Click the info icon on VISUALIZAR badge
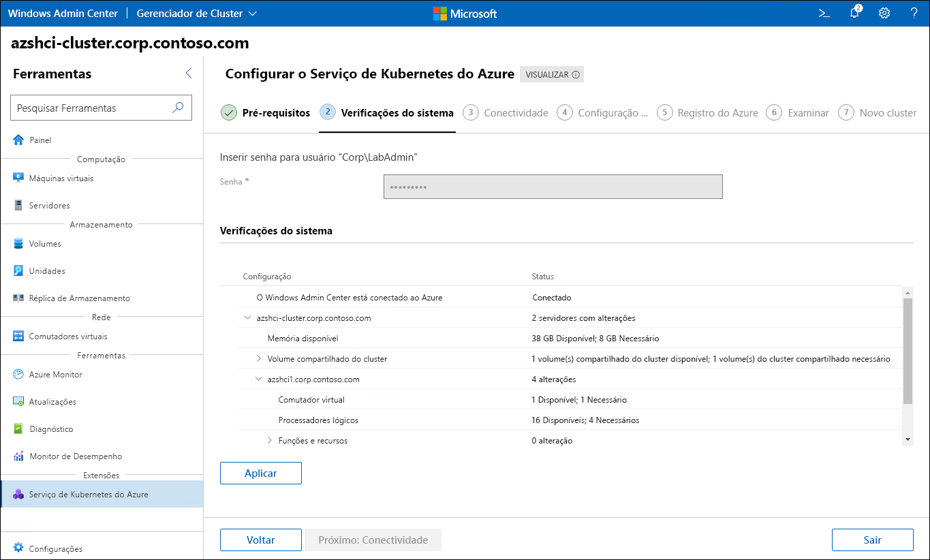This screenshot has width=930, height=560. [x=576, y=75]
